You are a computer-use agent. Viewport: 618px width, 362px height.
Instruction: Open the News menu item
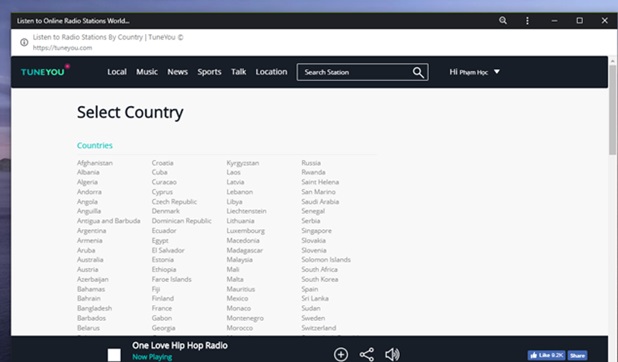pos(177,72)
